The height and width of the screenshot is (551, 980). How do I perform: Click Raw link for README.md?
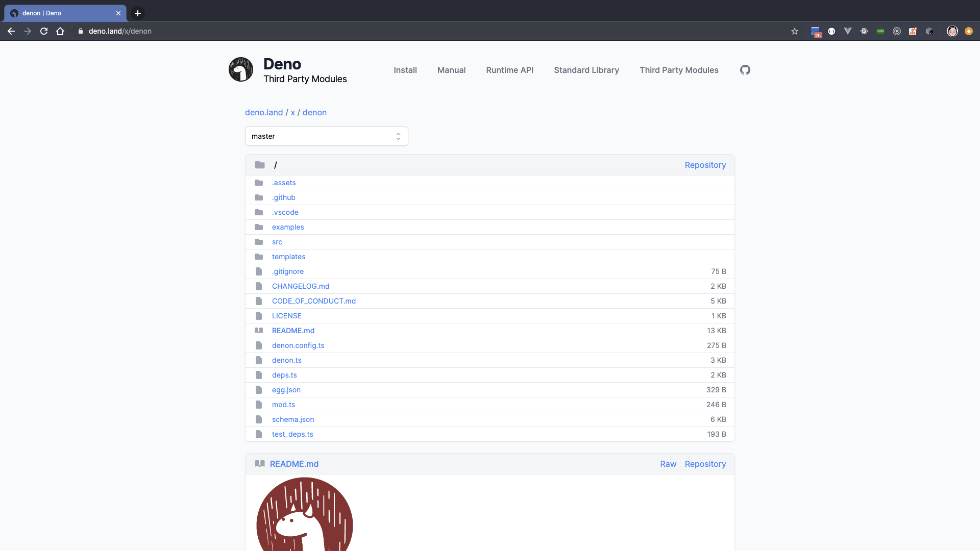click(x=668, y=464)
